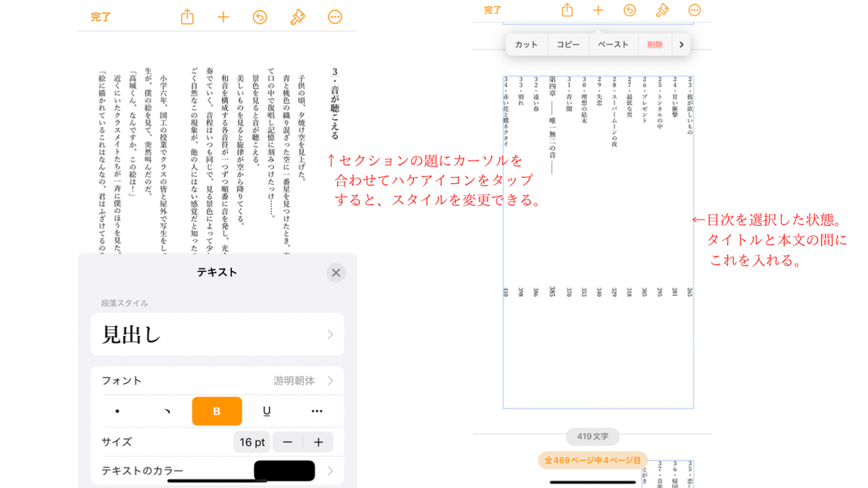Open the 見出し paragraph style chooser
868x488 pixels.
[217, 335]
